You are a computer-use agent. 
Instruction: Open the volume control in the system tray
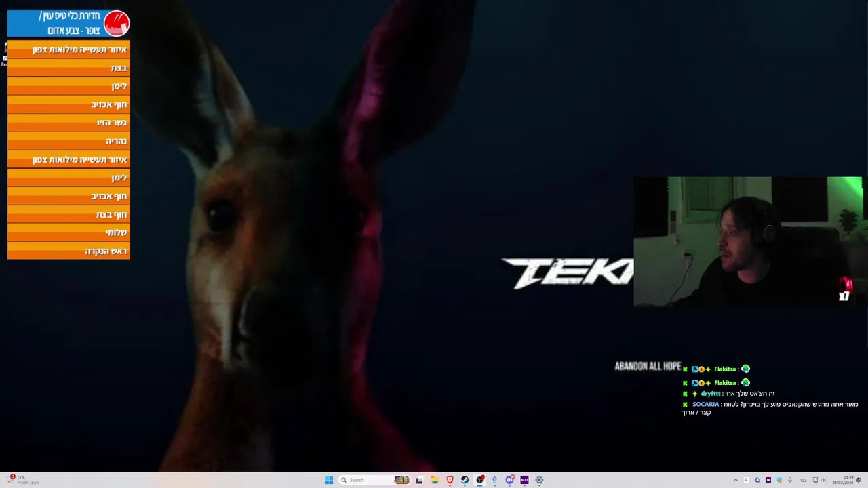823,480
